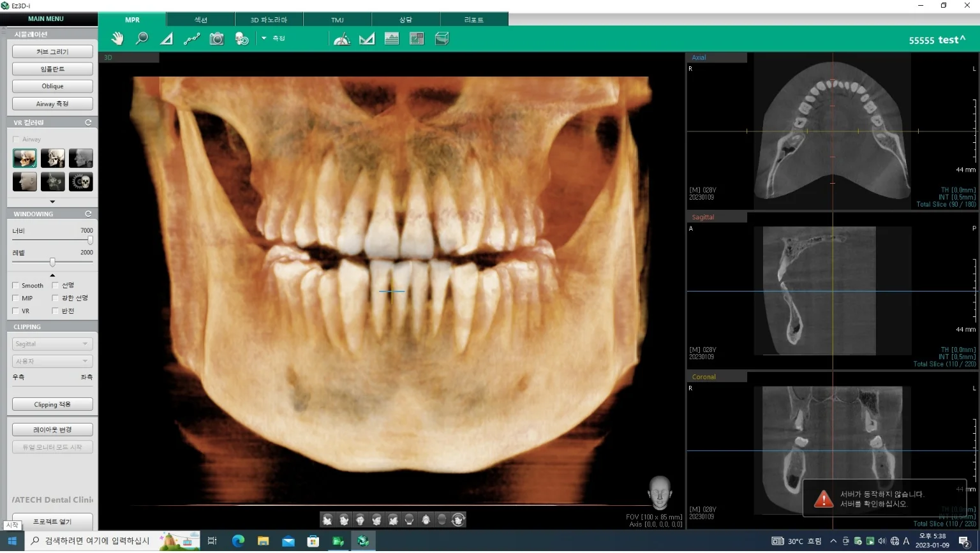The width and height of the screenshot is (980, 553).
Task: Expand more VR coloring presets arrow
Action: [52, 202]
